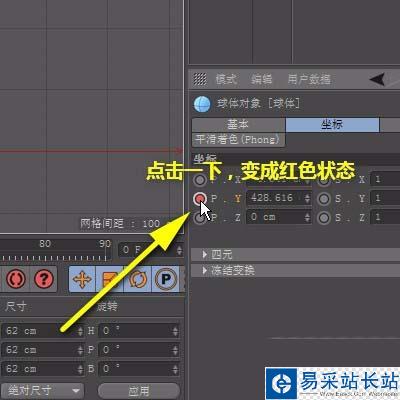Image resolution: width=400 pixels, height=400 pixels.
Task: Toggle the parameter P key icon
Action: (x=166, y=279)
